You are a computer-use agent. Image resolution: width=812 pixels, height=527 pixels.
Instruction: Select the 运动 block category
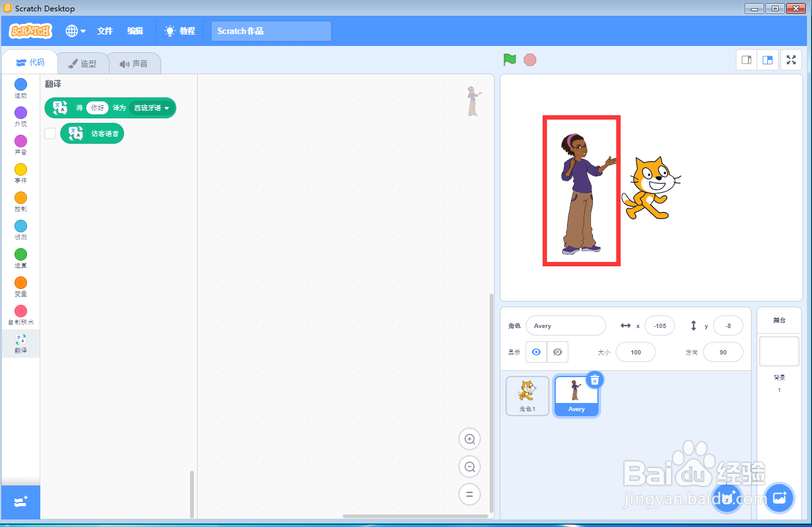pos(21,89)
